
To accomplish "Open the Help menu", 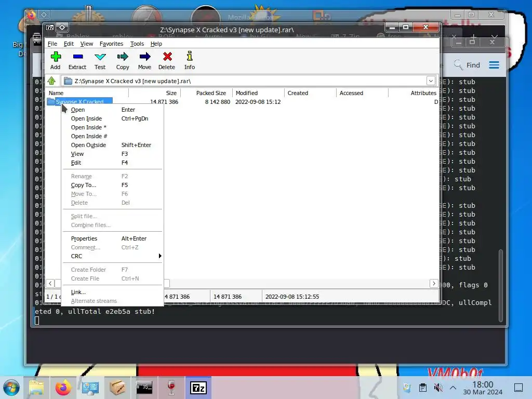I will [156, 44].
